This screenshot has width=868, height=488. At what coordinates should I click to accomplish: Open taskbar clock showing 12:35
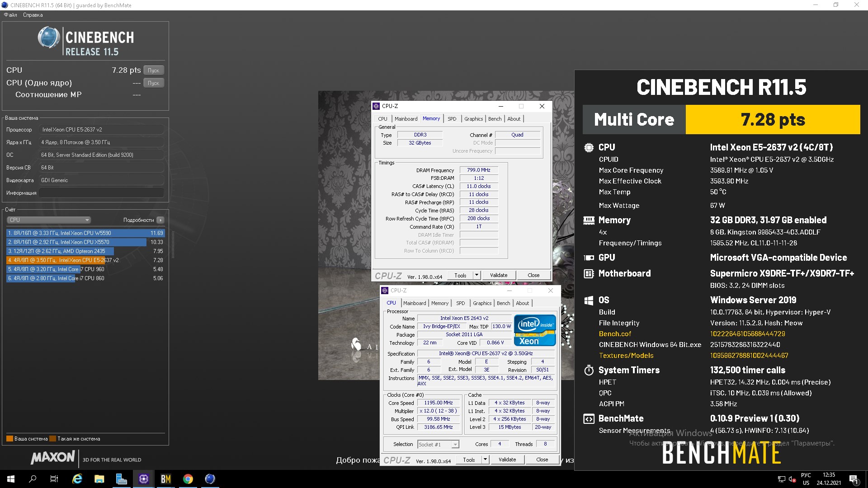point(829,479)
